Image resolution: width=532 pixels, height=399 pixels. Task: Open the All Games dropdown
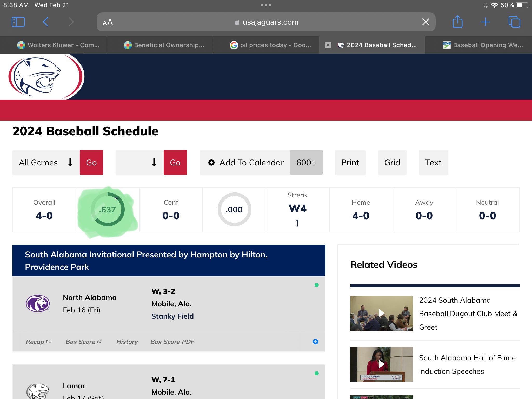coord(46,162)
